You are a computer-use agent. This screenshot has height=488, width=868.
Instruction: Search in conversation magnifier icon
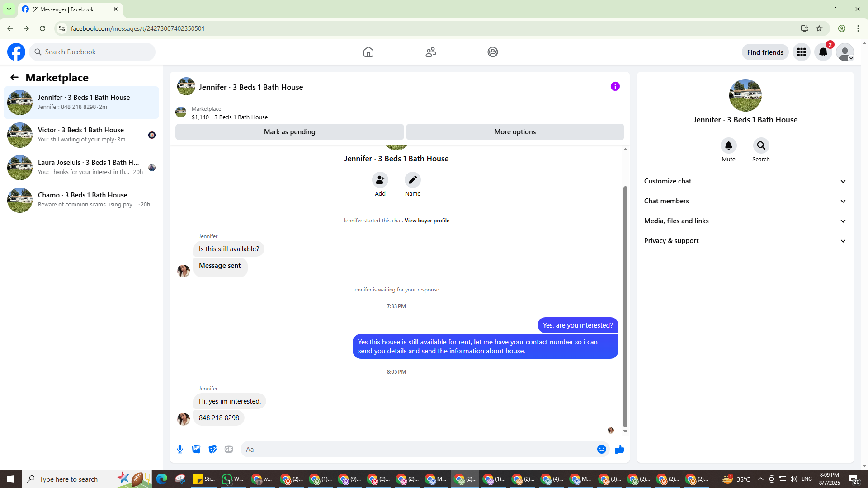pos(761,145)
